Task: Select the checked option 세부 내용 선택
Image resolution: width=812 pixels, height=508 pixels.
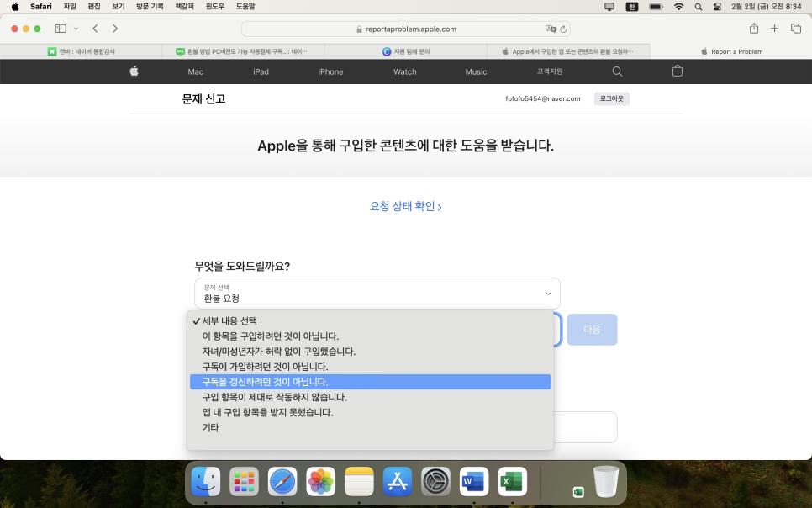Action: (x=370, y=321)
